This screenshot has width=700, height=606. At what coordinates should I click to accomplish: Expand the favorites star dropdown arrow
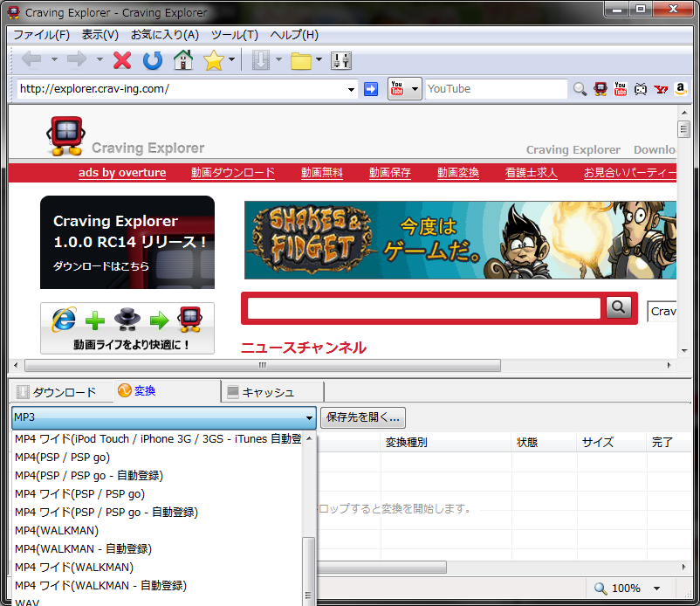click(x=231, y=59)
